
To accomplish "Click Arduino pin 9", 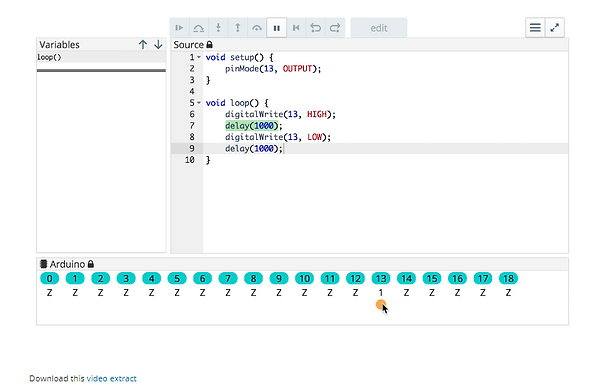I will (279, 278).
